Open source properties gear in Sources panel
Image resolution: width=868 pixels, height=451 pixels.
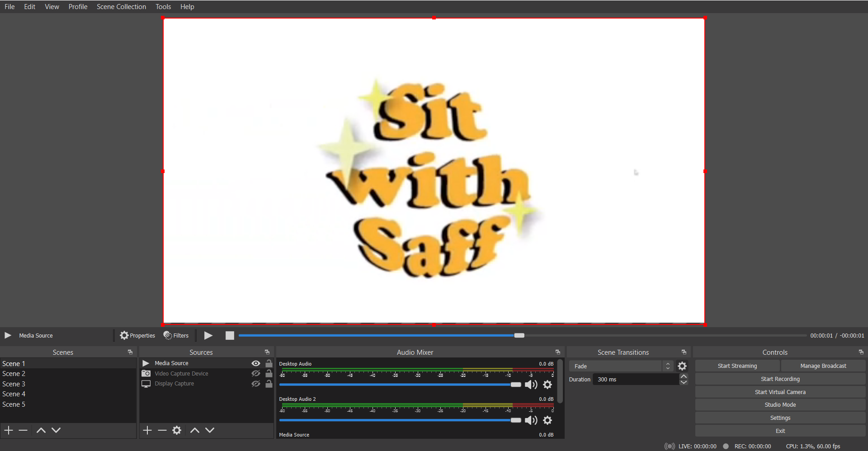(x=177, y=430)
